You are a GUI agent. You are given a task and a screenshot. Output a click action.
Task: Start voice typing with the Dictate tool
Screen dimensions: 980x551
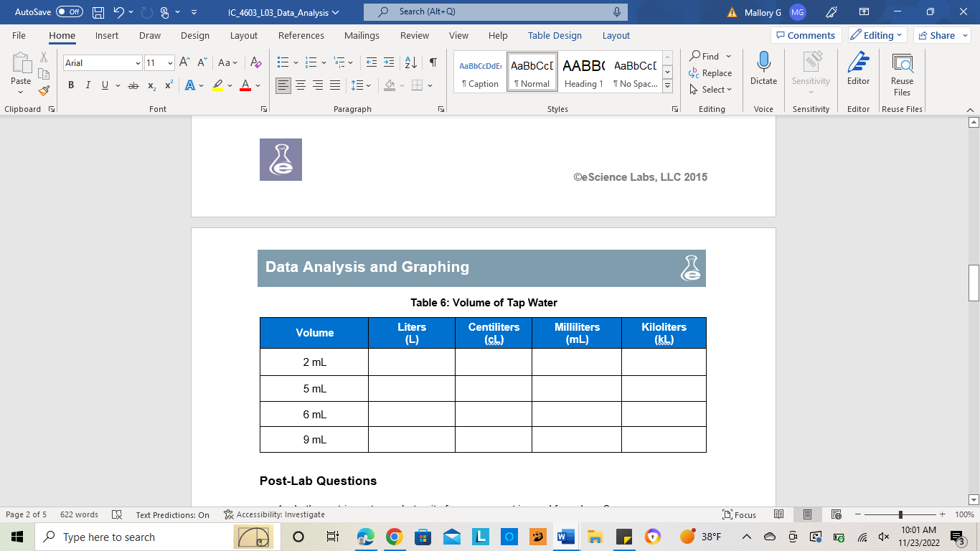point(763,70)
